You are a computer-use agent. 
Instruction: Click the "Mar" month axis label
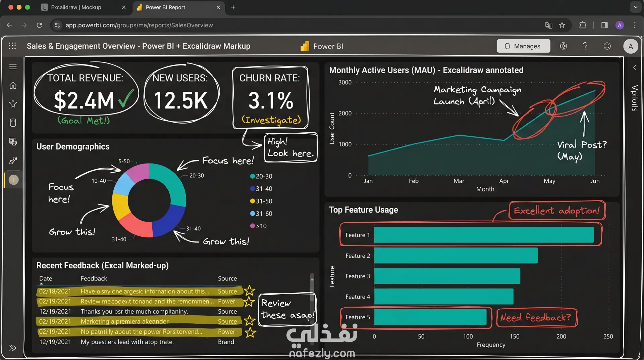pyautogui.click(x=459, y=181)
